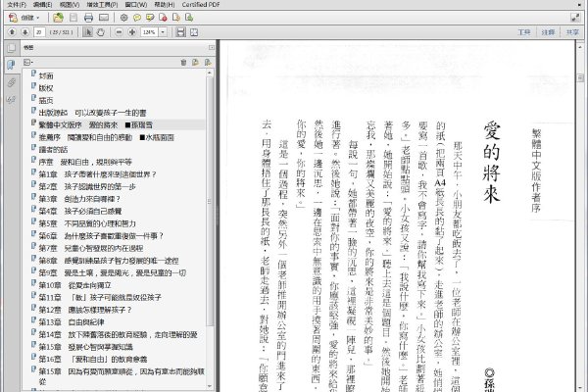This screenshot has height=392, width=588.
Task: Click the bookmarks panel vertical scrollbar
Action: 210,229
